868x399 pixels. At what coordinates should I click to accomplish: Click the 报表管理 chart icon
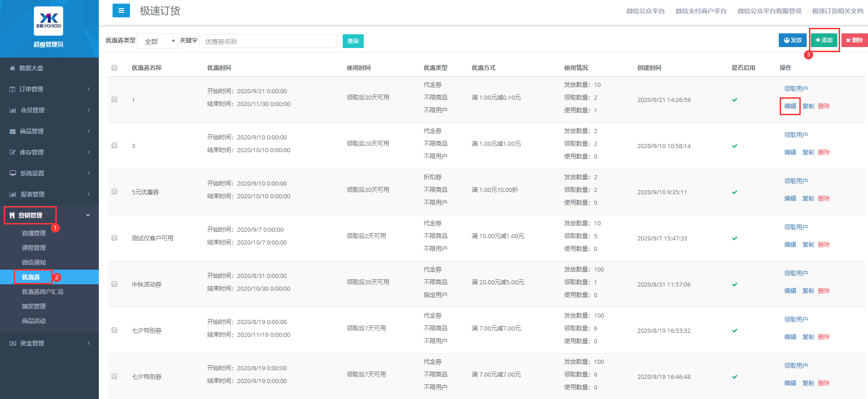[x=13, y=194]
